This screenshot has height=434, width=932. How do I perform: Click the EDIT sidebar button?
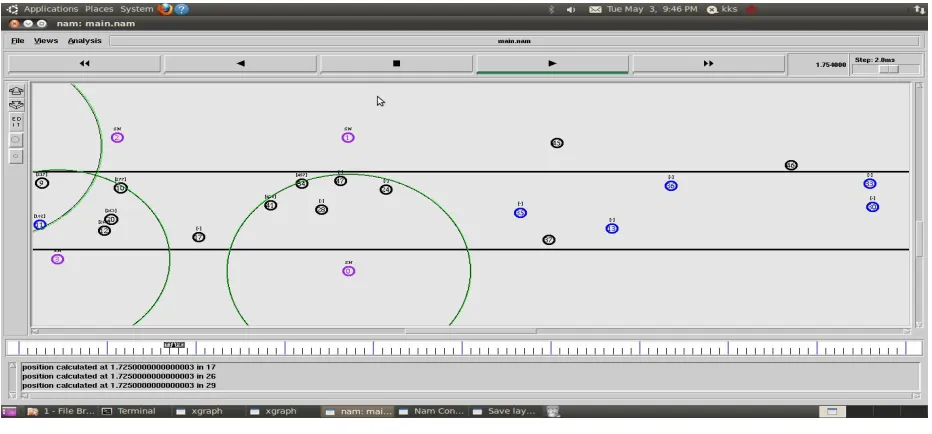pos(16,122)
